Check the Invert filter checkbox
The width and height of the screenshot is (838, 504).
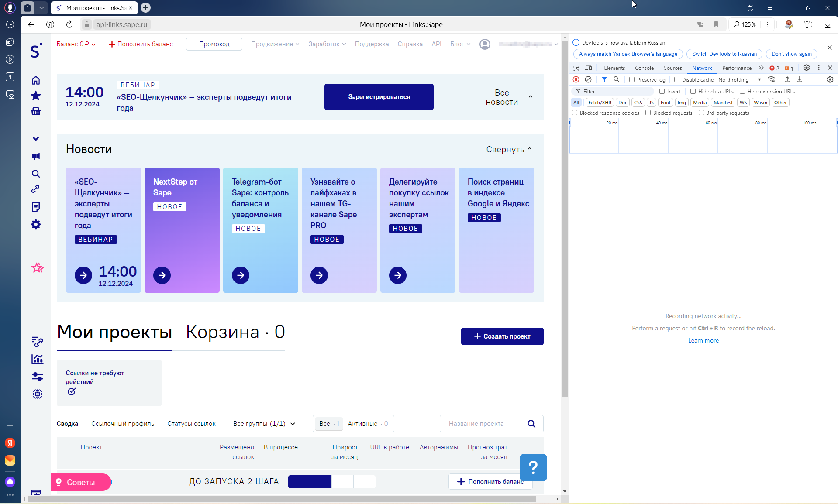coord(662,91)
